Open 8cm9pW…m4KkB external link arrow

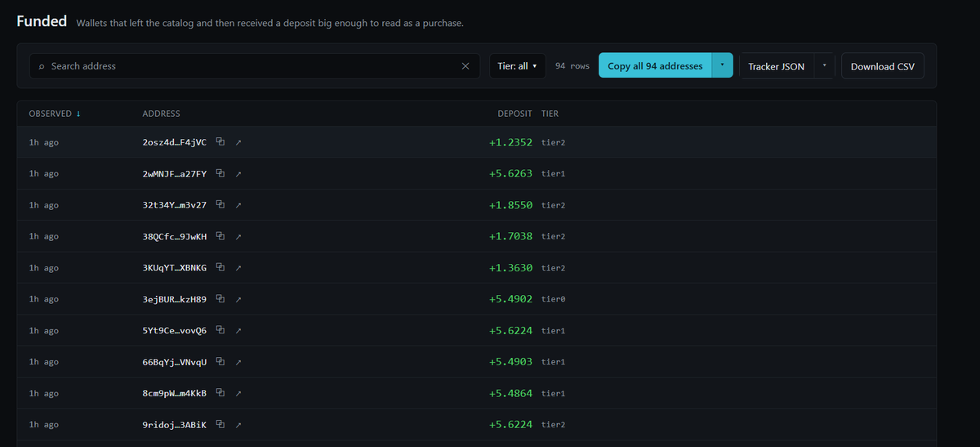(238, 393)
